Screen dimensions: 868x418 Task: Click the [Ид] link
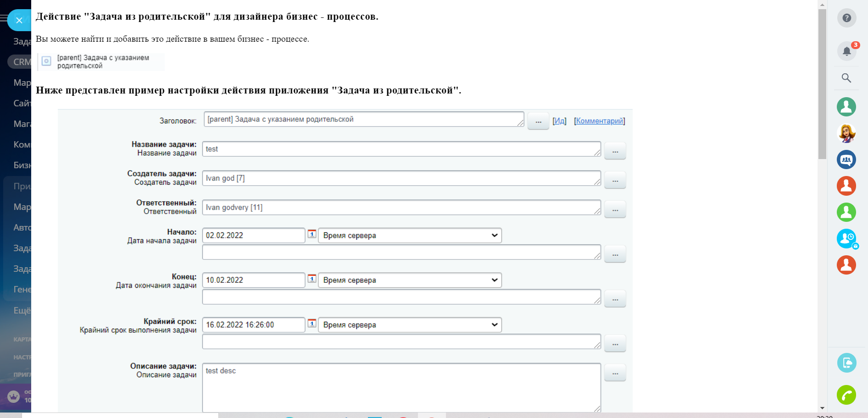tap(559, 121)
